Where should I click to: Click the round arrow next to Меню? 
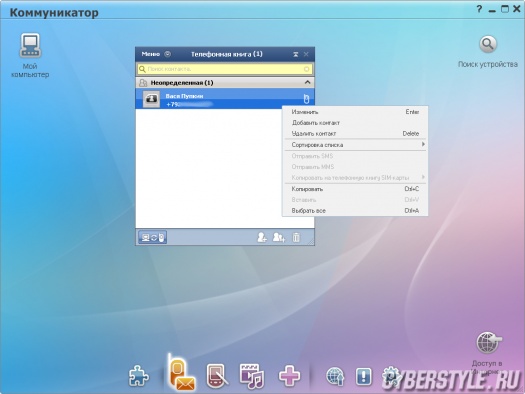pos(168,54)
